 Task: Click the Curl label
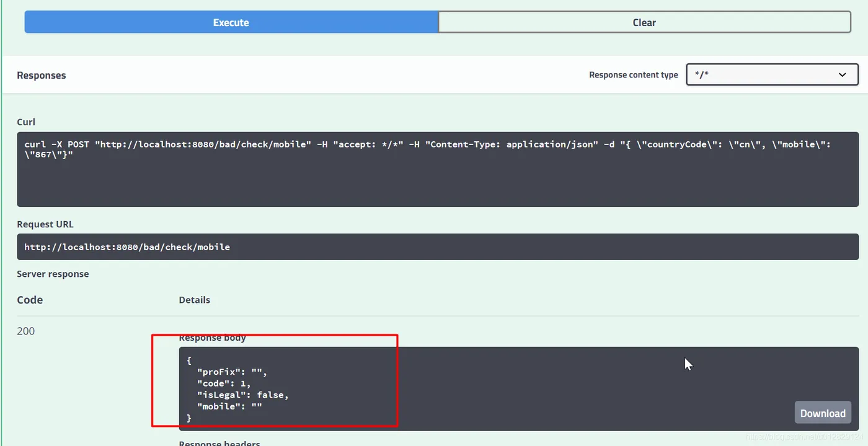coord(26,122)
